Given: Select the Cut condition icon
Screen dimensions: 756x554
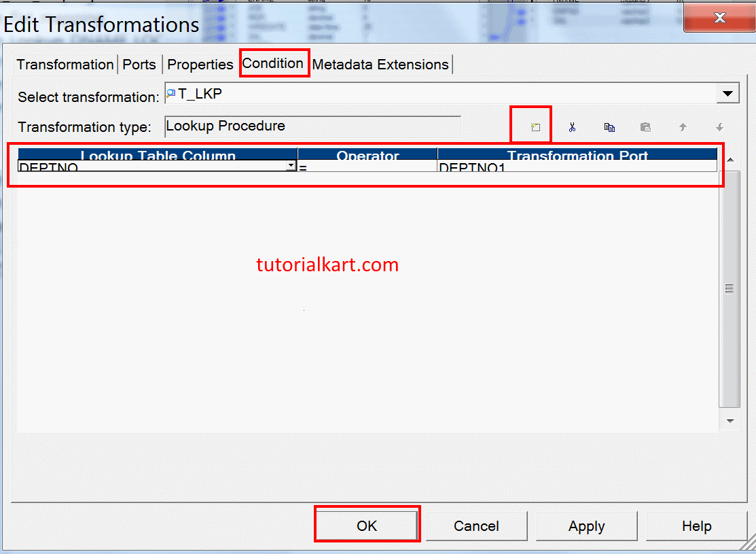Looking at the screenshot, I should (573, 127).
